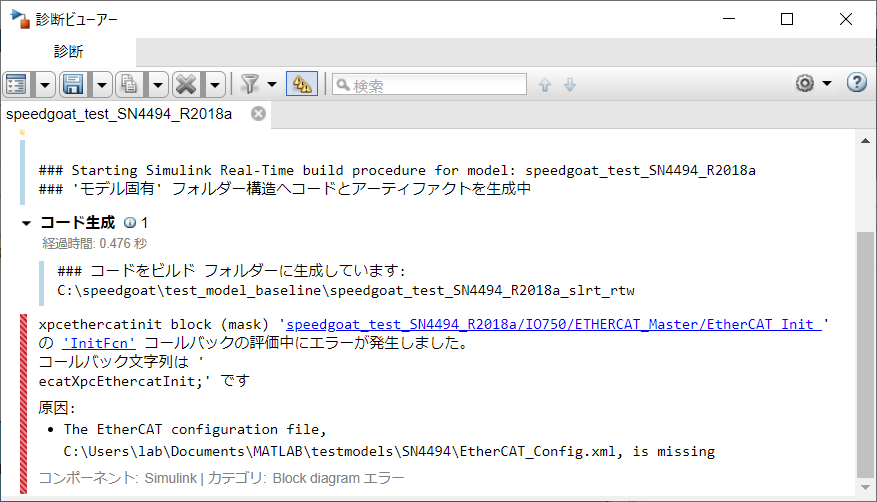Open the 'InitFcn' callback link

pyautogui.click(x=98, y=343)
